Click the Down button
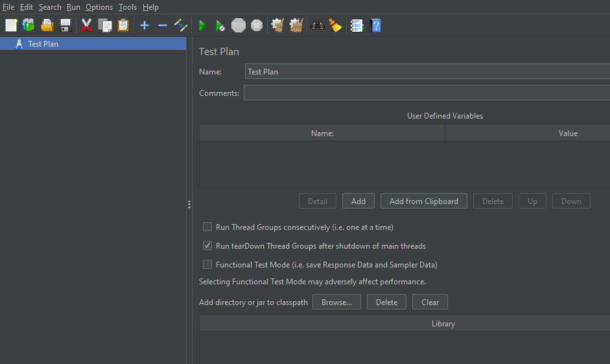 pyautogui.click(x=571, y=201)
